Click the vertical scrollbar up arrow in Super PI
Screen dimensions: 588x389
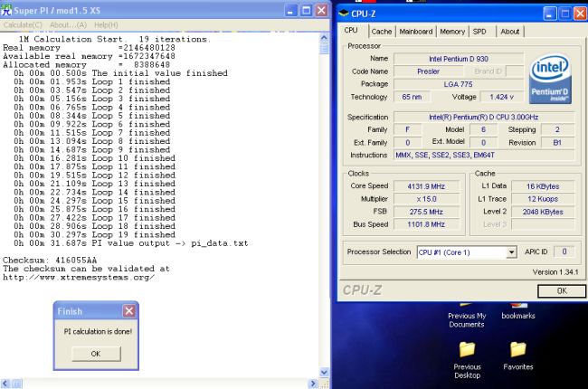point(324,37)
